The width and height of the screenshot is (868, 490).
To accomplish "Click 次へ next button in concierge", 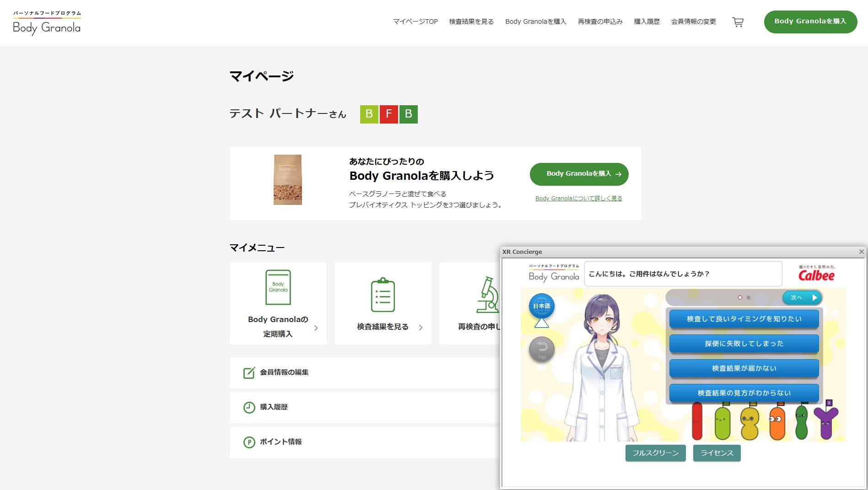I will pos(803,297).
